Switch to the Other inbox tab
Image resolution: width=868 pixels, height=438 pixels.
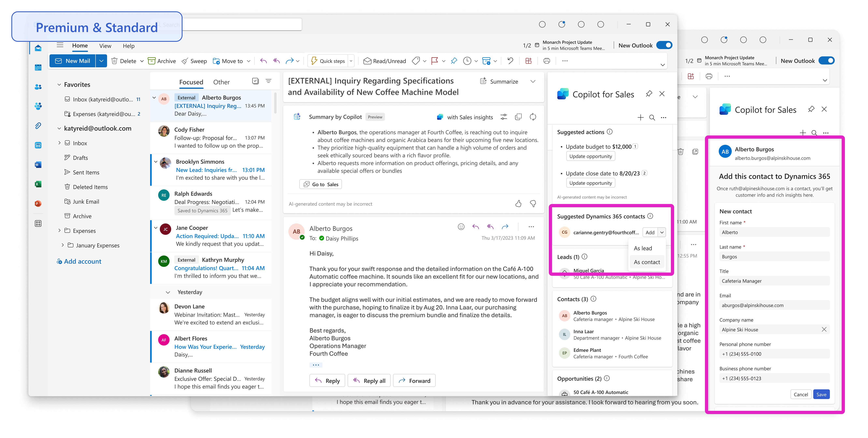(x=221, y=82)
